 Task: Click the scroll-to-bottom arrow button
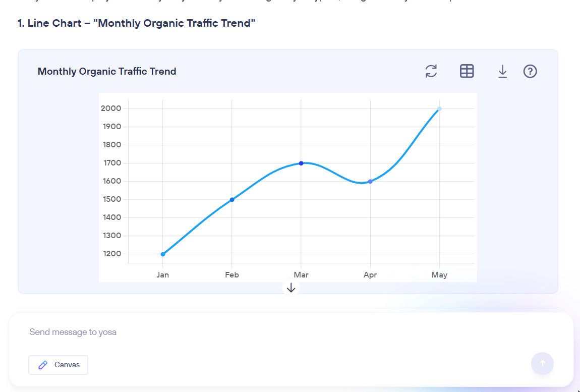point(291,288)
